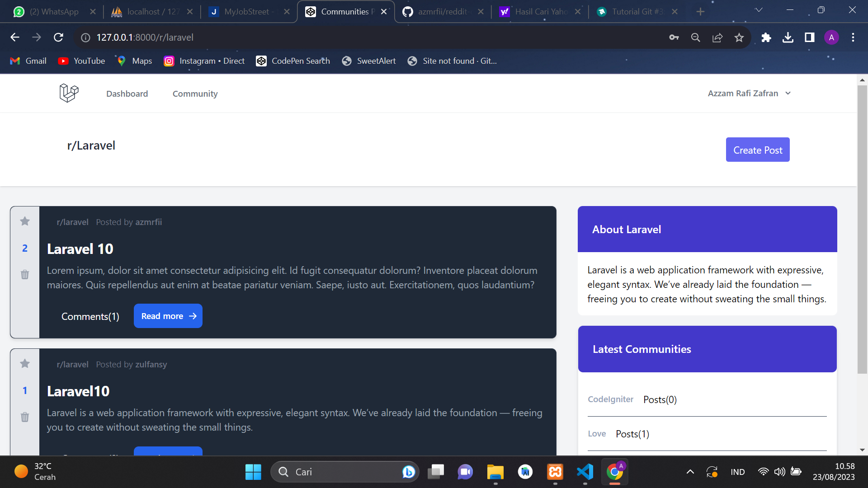Click Read more on Laravel 10 post
The image size is (868, 488).
click(x=168, y=315)
